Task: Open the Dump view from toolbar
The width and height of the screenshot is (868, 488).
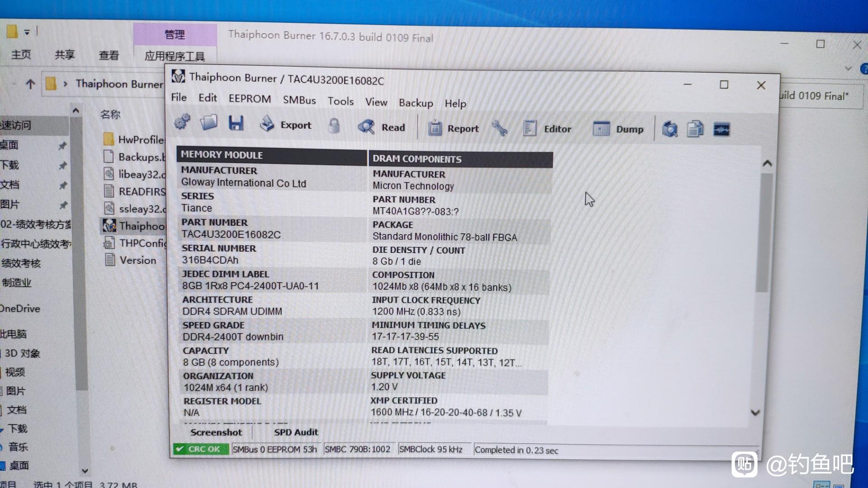Action: (618, 129)
